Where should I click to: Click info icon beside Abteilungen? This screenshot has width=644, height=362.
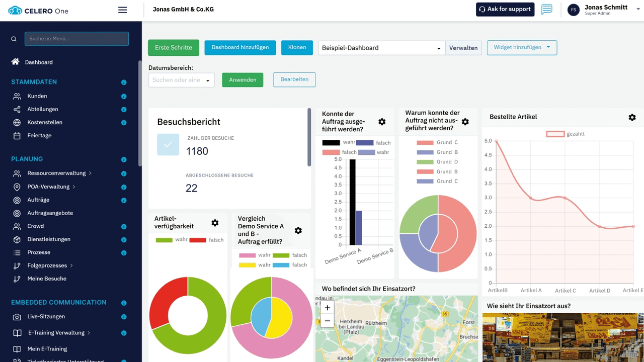click(124, 110)
